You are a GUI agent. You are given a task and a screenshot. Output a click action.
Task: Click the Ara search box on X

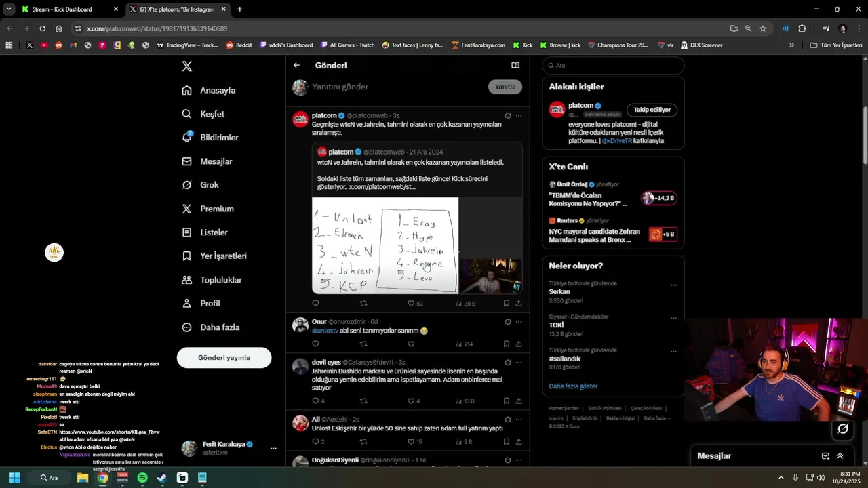point(613,66)
